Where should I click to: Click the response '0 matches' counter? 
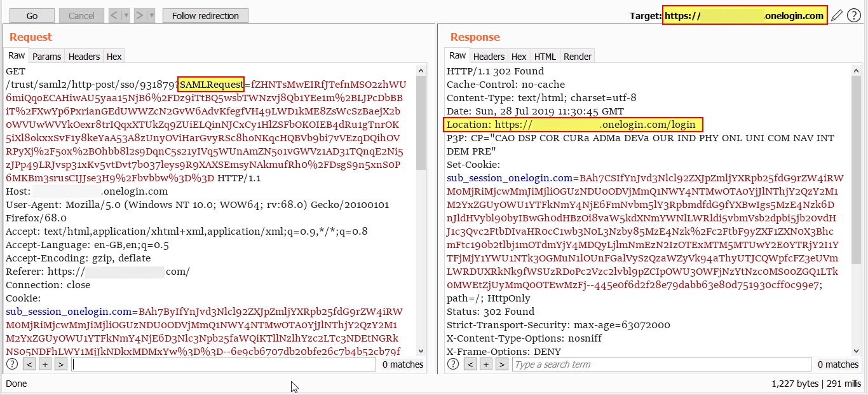(x=838, y=364)
